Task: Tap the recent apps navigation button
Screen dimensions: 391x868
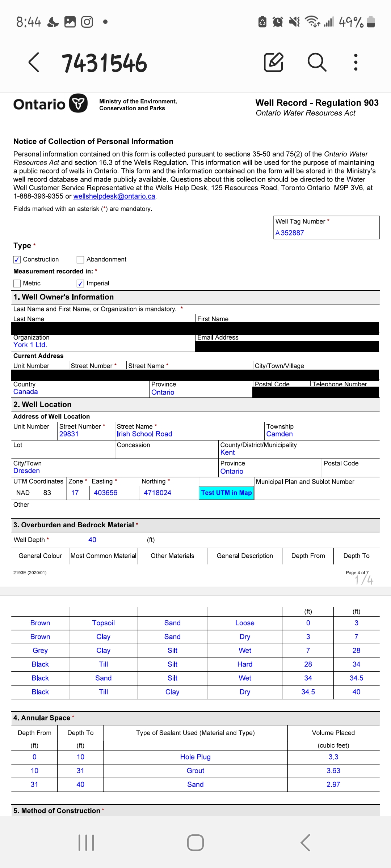Action: (86, 843)
